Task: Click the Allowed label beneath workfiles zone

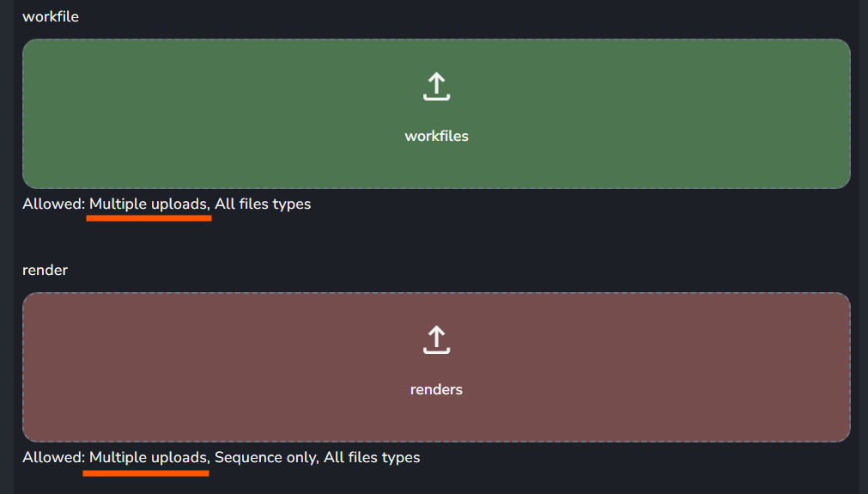Action: click(54, 204)
